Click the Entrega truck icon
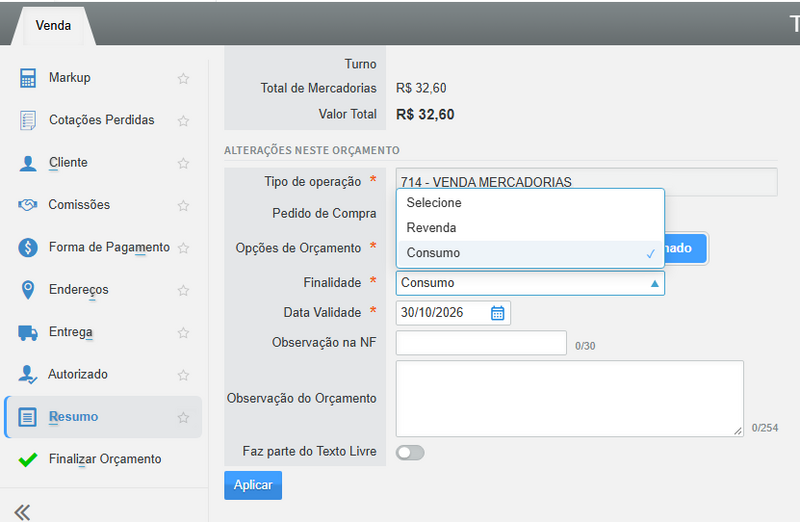This screenshot has width=800, height=522. click(28, 333)
